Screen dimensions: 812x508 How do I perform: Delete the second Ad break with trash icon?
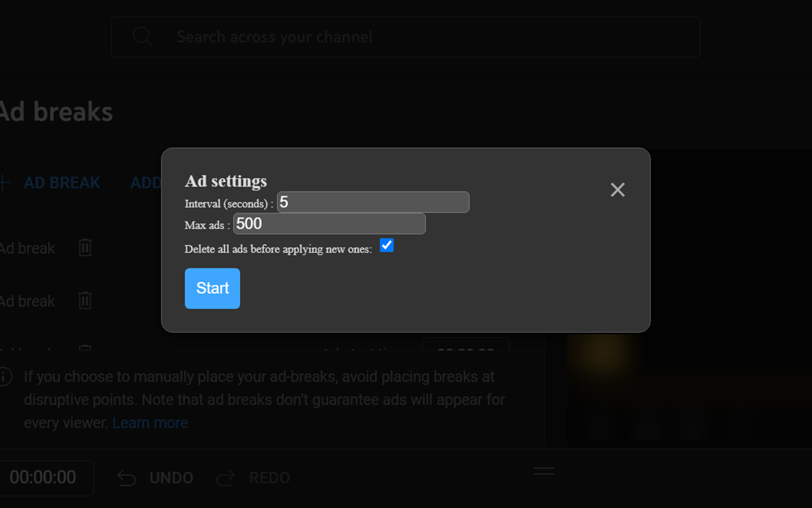click(x=84, y=301)
